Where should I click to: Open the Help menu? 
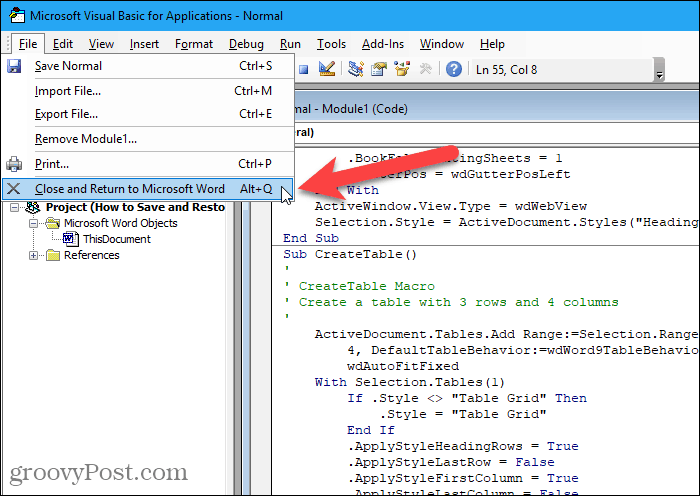coord(492,44)
